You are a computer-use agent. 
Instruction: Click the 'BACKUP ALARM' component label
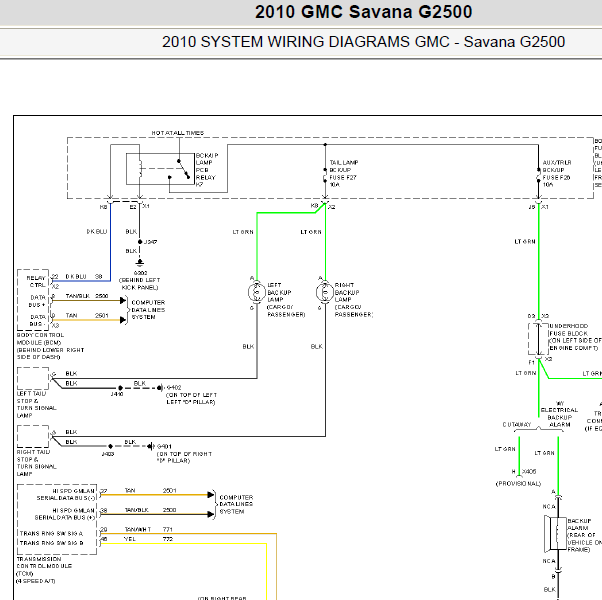point(580,525)
